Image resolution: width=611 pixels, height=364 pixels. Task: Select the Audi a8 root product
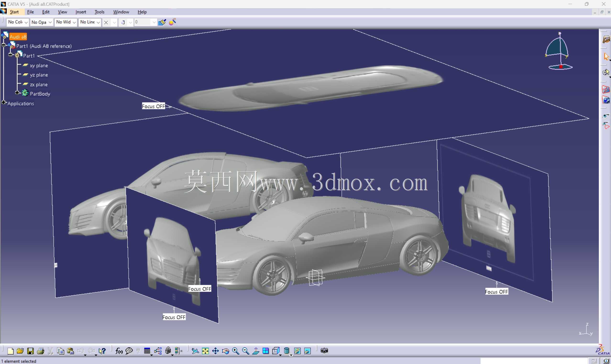point(18,37)
